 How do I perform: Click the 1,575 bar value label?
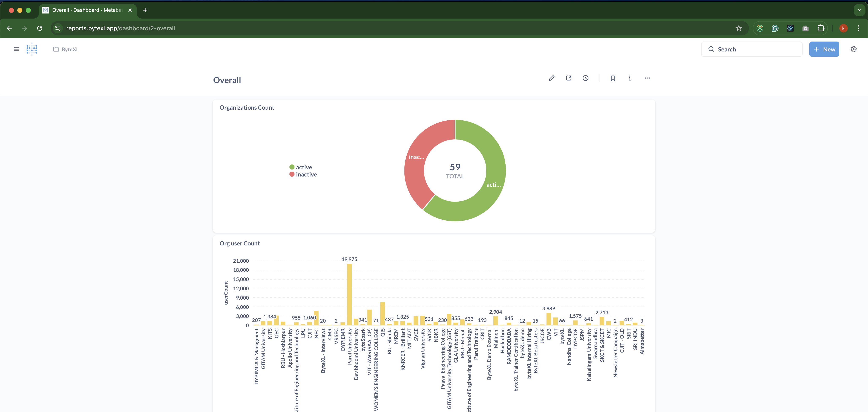pos(575,316)
